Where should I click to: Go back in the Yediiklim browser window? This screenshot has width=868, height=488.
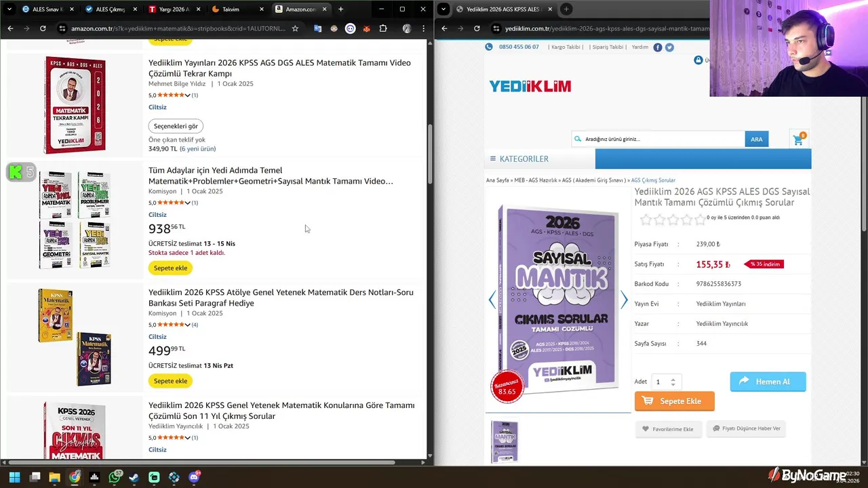(x=444, y=28)
